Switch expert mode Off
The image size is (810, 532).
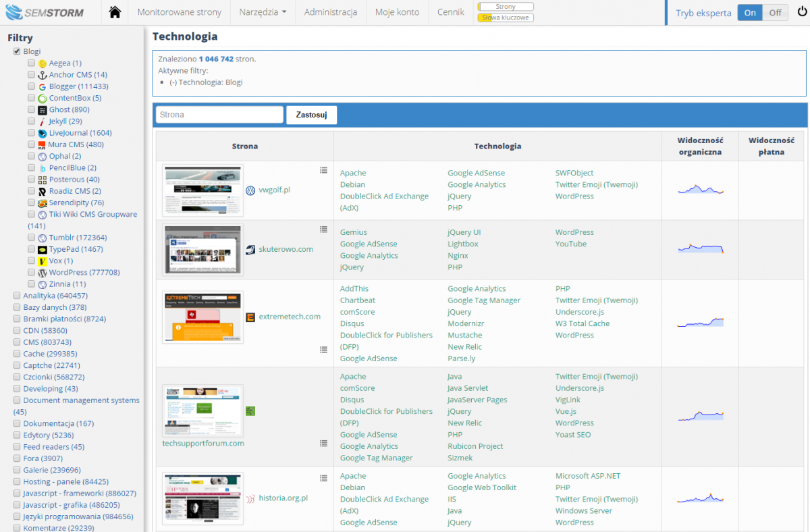[x=776, y=12]
